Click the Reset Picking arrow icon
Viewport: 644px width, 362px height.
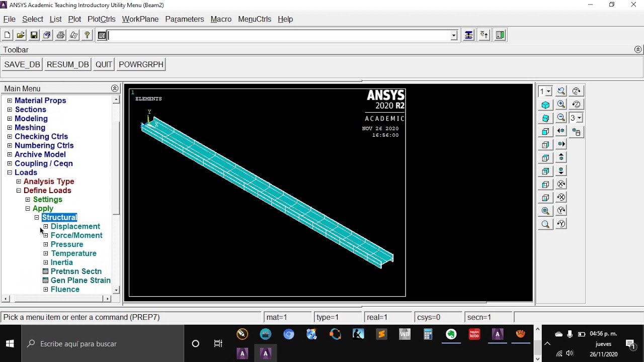484,35
